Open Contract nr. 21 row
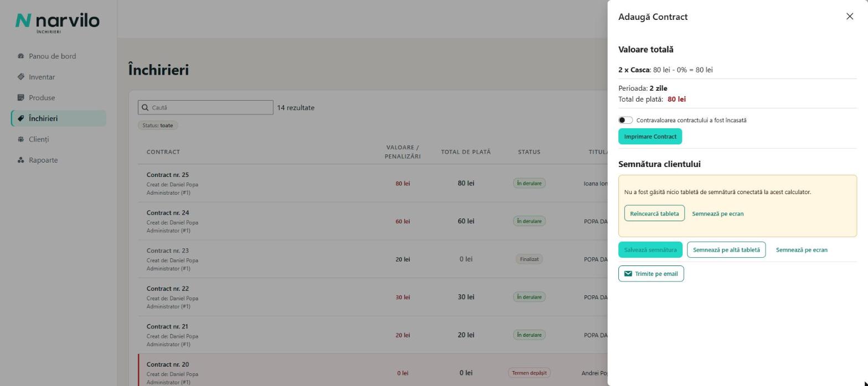The image size is (868, 386). tap(373, 335)
